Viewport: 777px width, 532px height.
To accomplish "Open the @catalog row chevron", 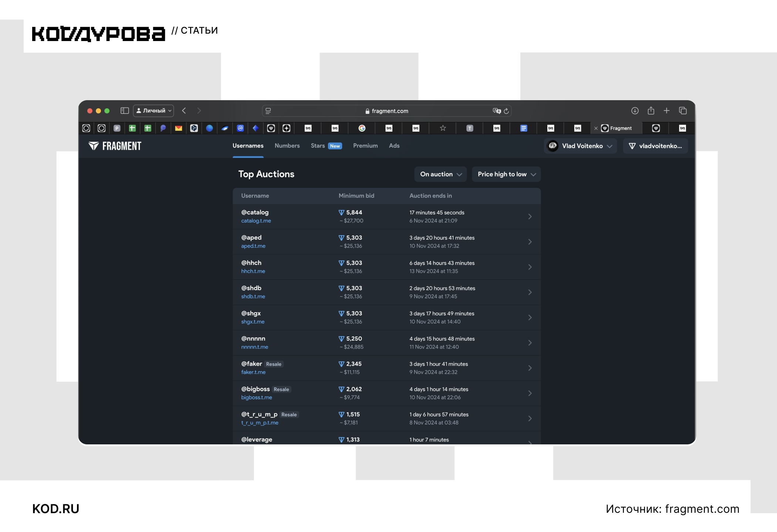I will [x=530, y=217].
